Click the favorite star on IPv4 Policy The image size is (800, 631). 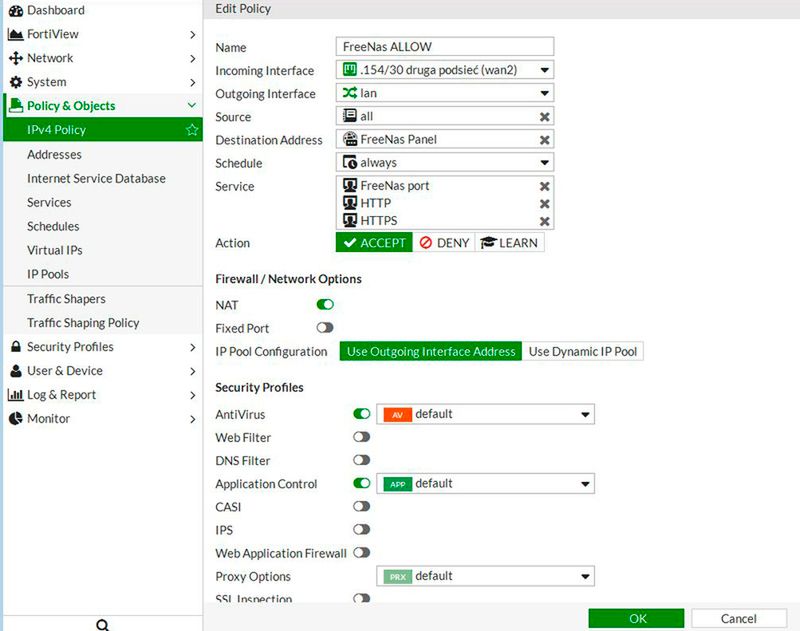pyautogui.click(x=192, y=130)
